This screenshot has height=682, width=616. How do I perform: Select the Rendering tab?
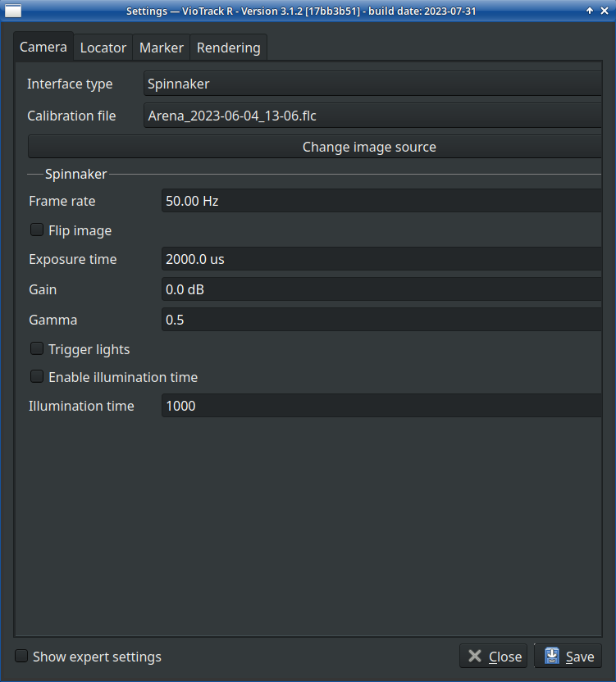coord(228,48)
